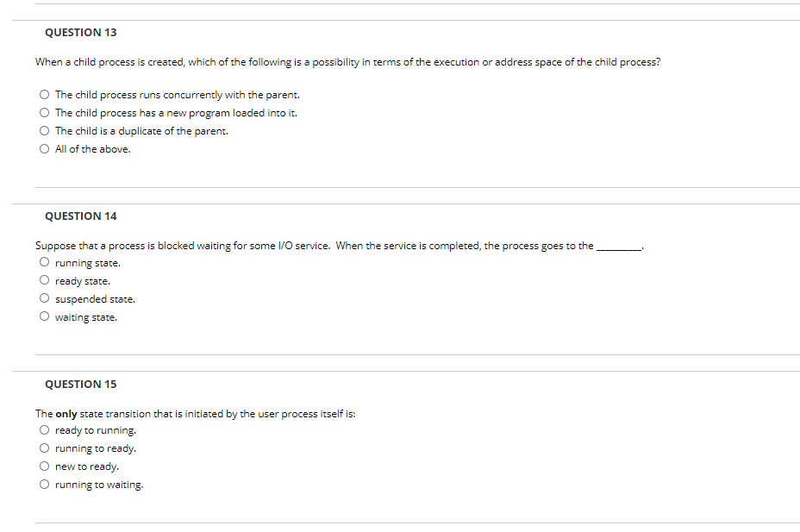The image size is (800, 532).
Task: Select "ready to running" for Question 15
Action: coord(43,429)
